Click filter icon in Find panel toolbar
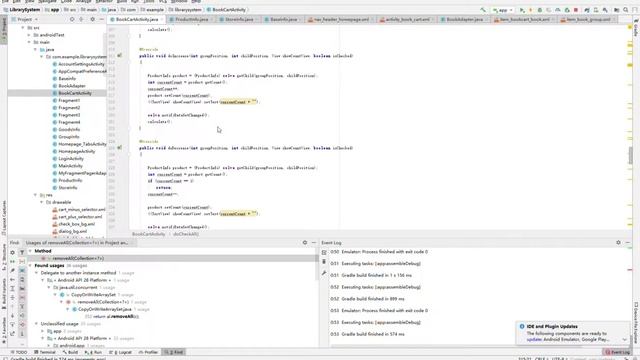 tap(22, 253)
